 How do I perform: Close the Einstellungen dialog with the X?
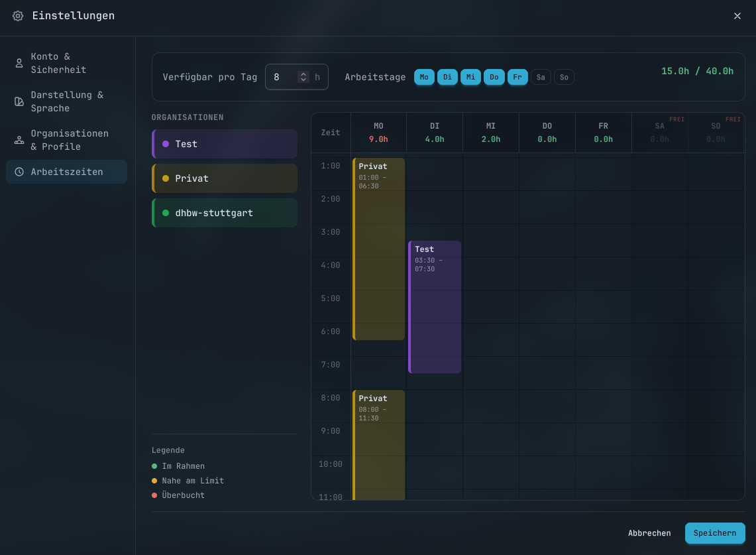click(737, 16)
